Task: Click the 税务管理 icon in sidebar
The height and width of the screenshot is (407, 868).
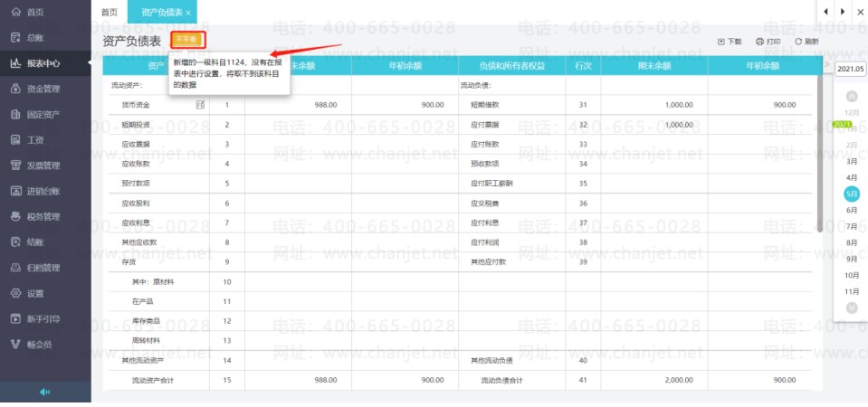Action: coord(16,217)
